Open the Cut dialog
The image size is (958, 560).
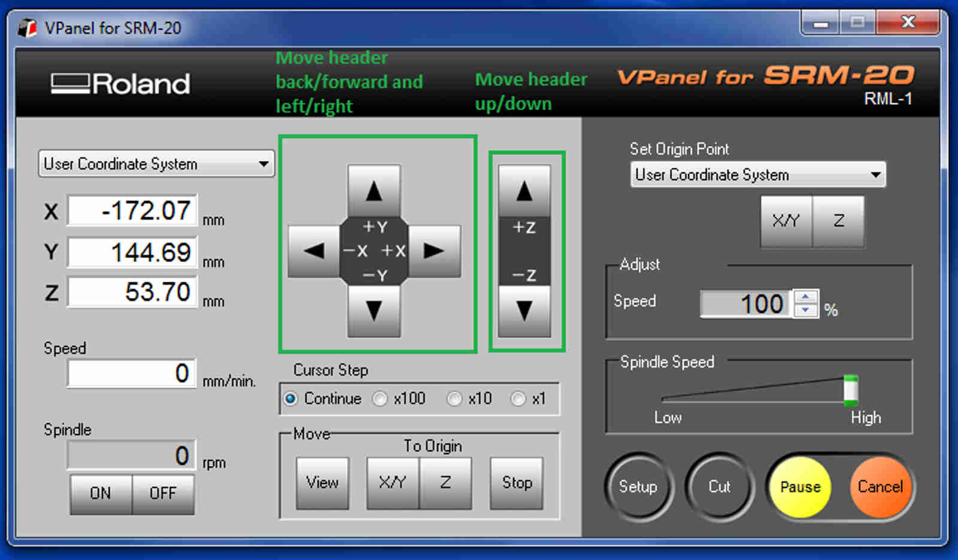[719, 486]
